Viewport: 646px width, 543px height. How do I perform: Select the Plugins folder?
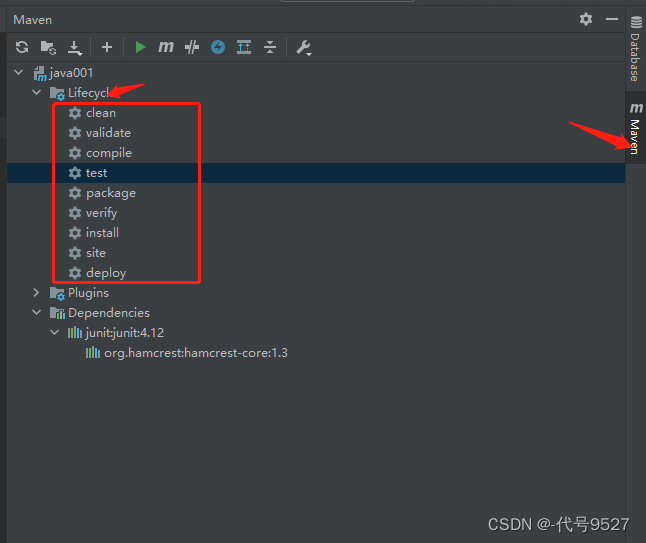pyautogui.click(x=79, y=293)
